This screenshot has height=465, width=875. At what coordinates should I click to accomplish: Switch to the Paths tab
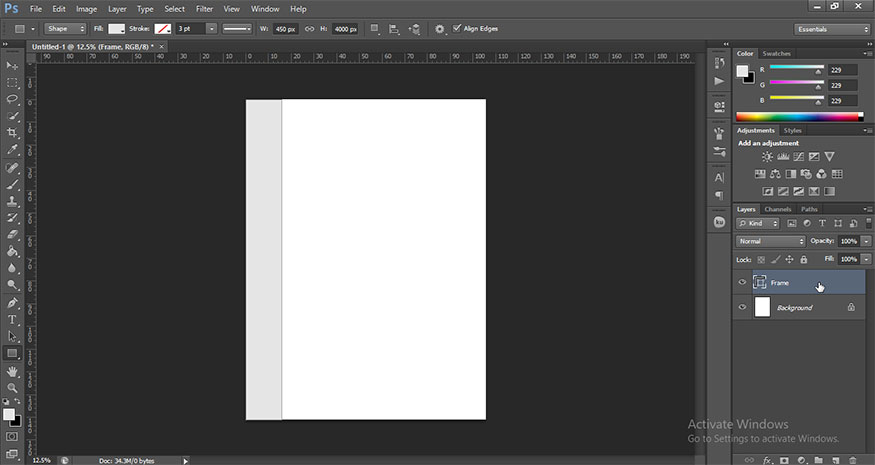tap(809, 209)
